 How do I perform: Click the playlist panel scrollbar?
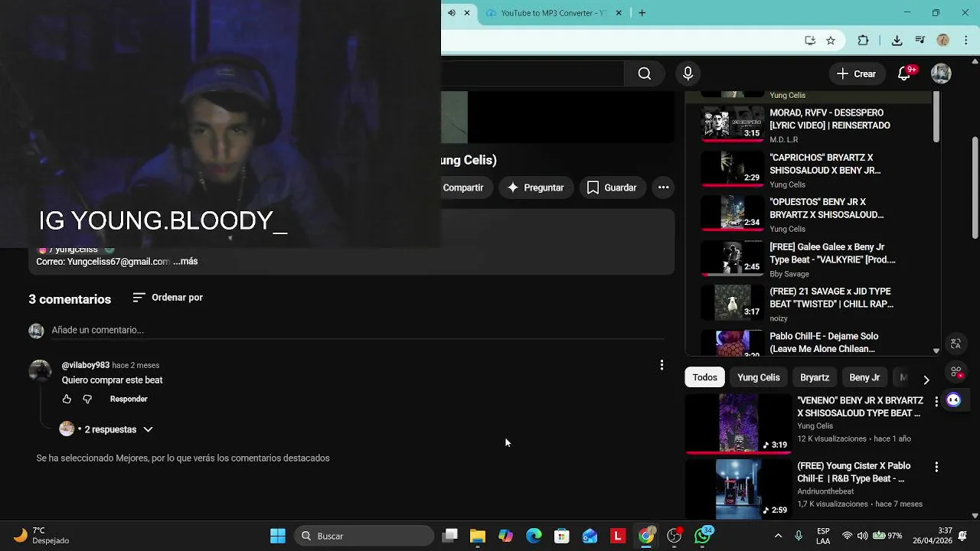point(936,116)
